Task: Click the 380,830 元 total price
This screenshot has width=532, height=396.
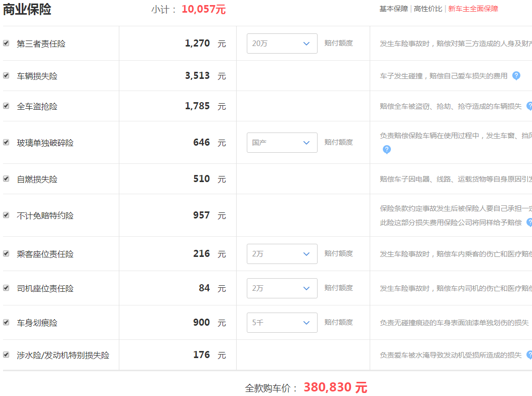Action: pyautogui.click(x=335, y=387)
